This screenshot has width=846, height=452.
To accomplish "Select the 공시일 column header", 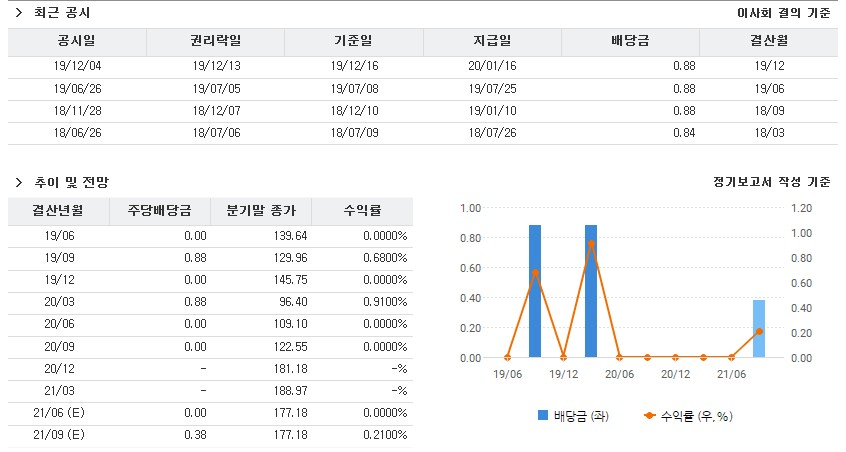I will [77, 42].
